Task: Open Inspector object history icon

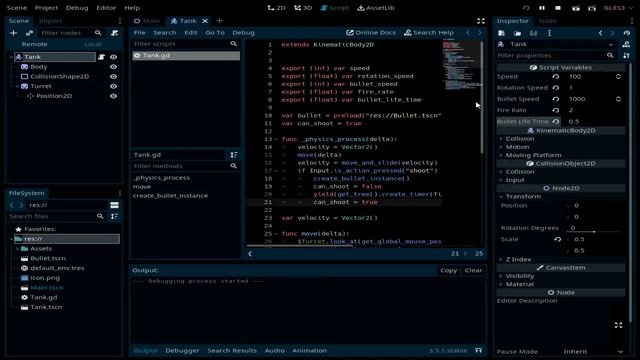Action: point(627,33)
